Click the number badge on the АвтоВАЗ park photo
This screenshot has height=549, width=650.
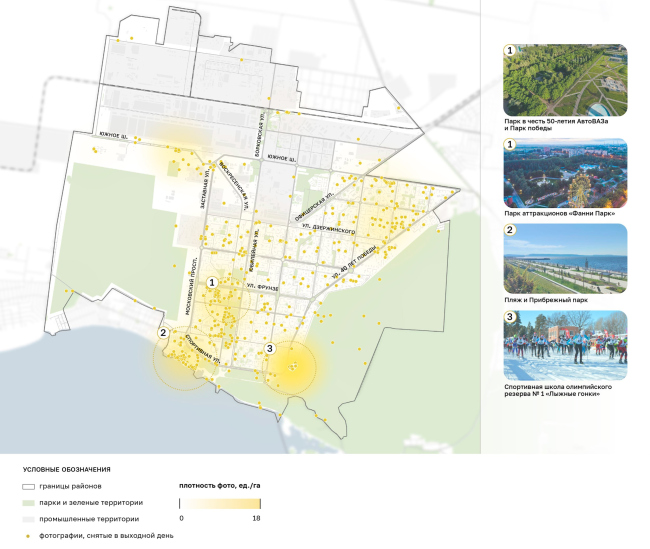click(510, 50)
